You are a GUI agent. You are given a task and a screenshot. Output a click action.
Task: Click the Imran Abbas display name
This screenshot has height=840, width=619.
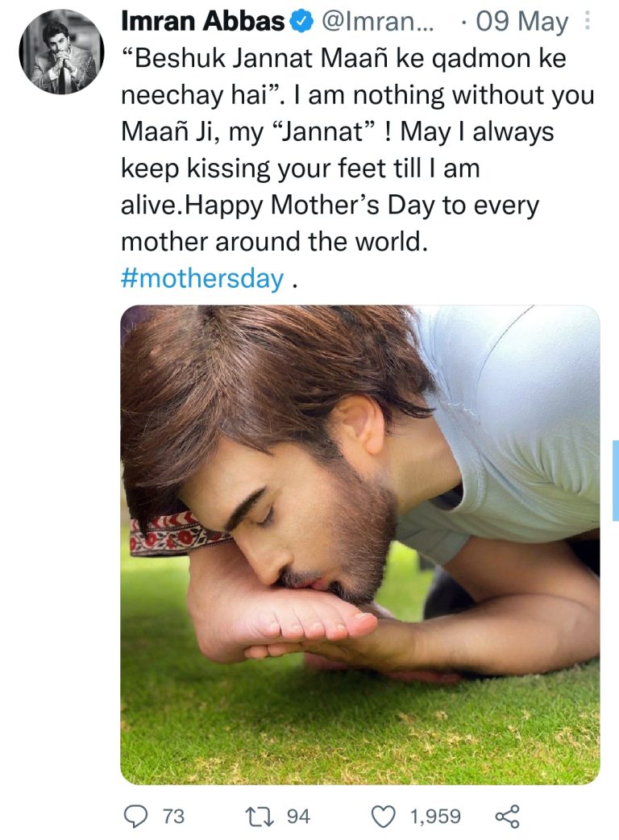point(203,22)
